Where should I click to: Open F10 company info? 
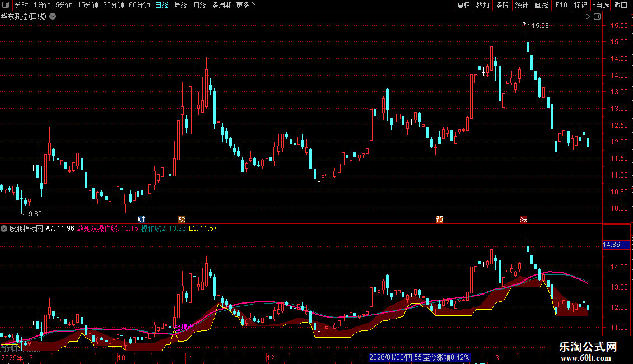[561, 5]
